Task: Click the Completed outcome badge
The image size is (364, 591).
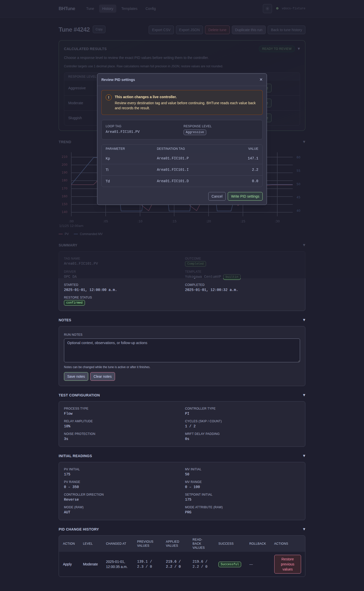Action: pyautogui.click(x=195, y=264)
